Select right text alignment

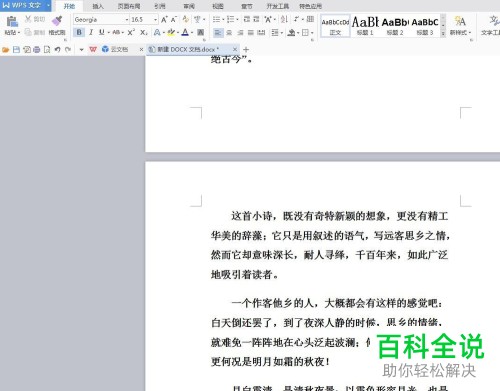click(x=240, y=33)
